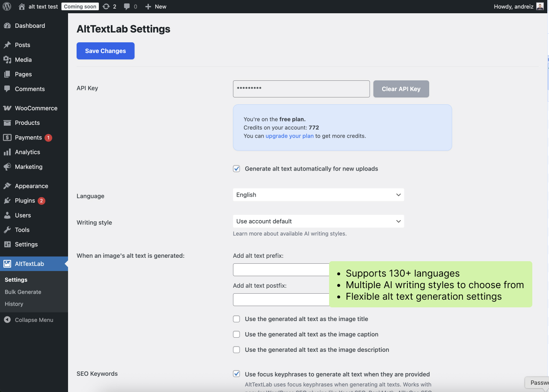The image size is (549, 392).
Task: Open the andreiz user avatar
Action: click(540, 6)
